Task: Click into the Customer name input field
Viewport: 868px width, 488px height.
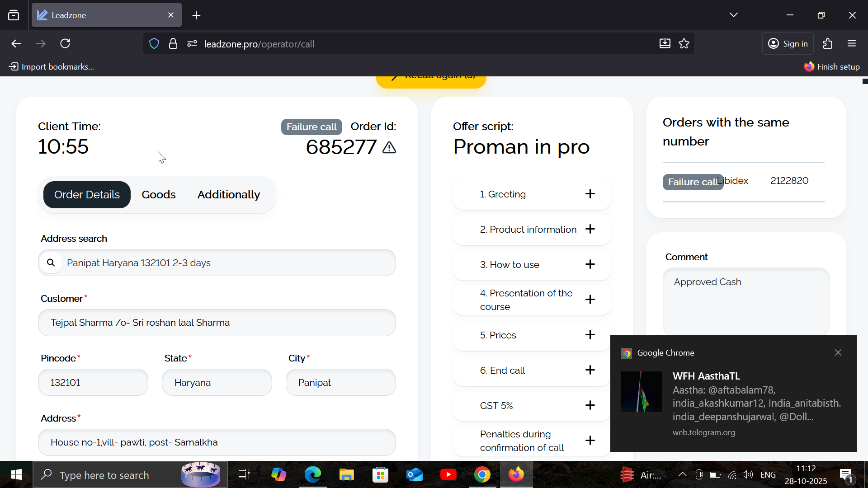Action: coord(217,323)
